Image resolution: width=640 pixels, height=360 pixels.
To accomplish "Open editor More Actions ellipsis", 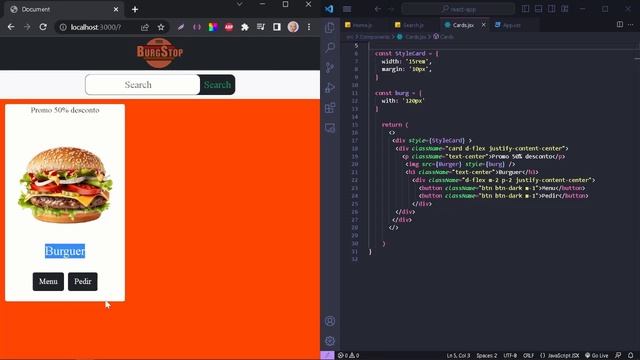I will [631, 24].
